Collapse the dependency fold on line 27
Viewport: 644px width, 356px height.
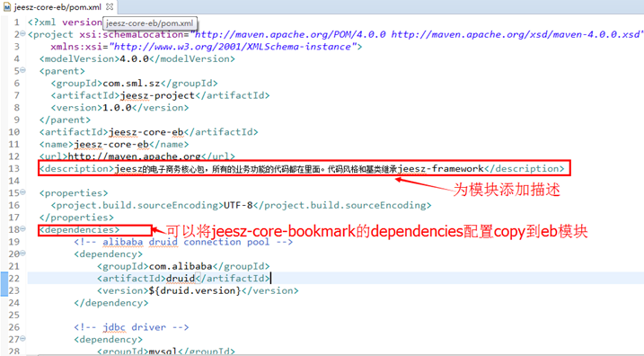pyautogui.click(x=23, y=339)
